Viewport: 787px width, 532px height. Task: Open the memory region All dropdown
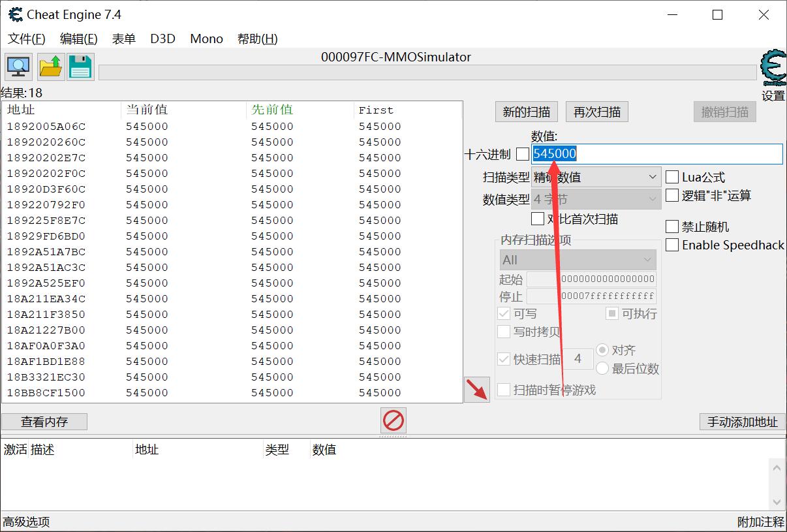coord(578,260)
